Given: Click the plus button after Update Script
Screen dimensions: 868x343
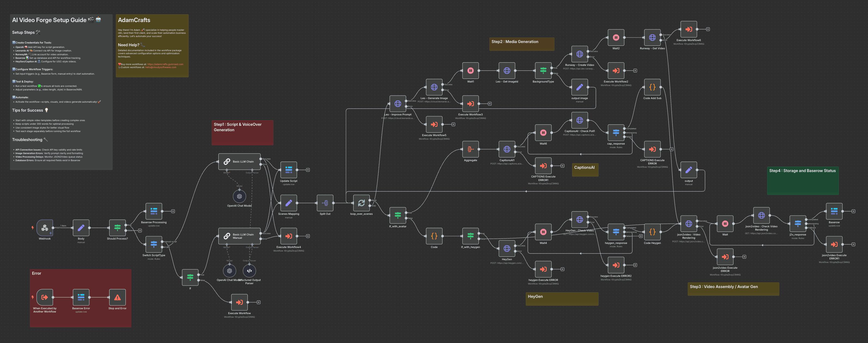Looking at the screenshot, I should pos(308,169).
